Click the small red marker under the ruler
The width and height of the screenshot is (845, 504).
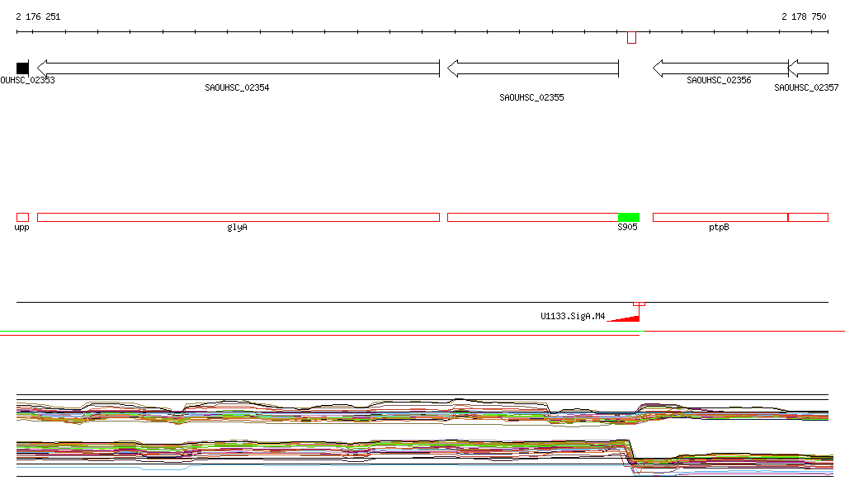pos(631,37)
